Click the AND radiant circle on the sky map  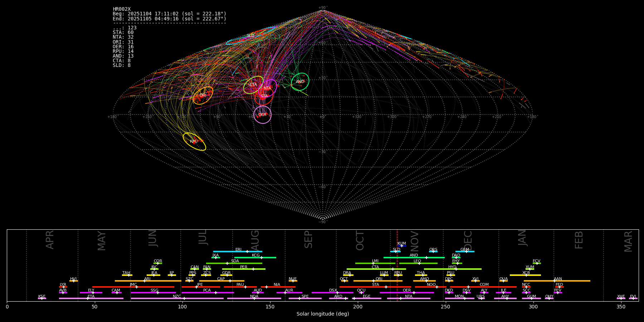(x=300, y=82)
